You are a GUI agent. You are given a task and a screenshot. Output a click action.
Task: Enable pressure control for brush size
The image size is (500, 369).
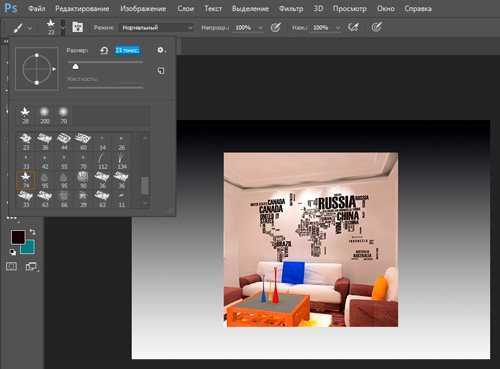click(377, 27)
